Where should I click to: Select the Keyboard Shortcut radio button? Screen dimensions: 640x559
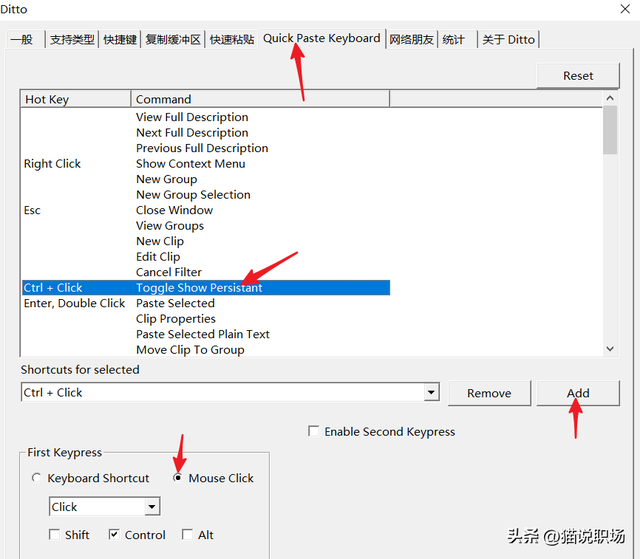36,477
